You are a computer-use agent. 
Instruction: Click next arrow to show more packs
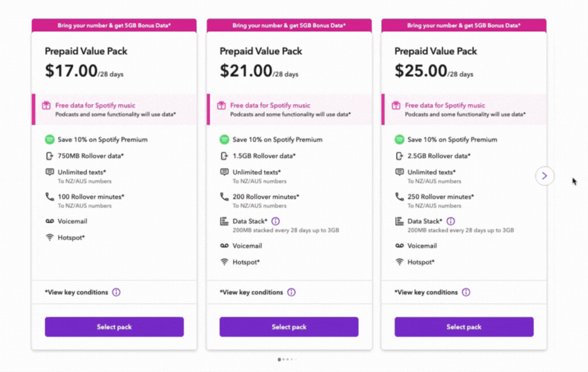544,176
